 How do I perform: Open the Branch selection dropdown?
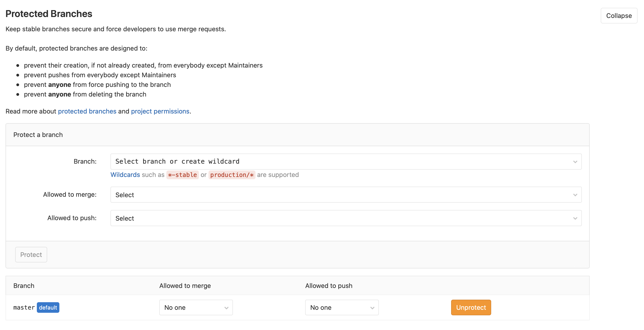point(345,162)
